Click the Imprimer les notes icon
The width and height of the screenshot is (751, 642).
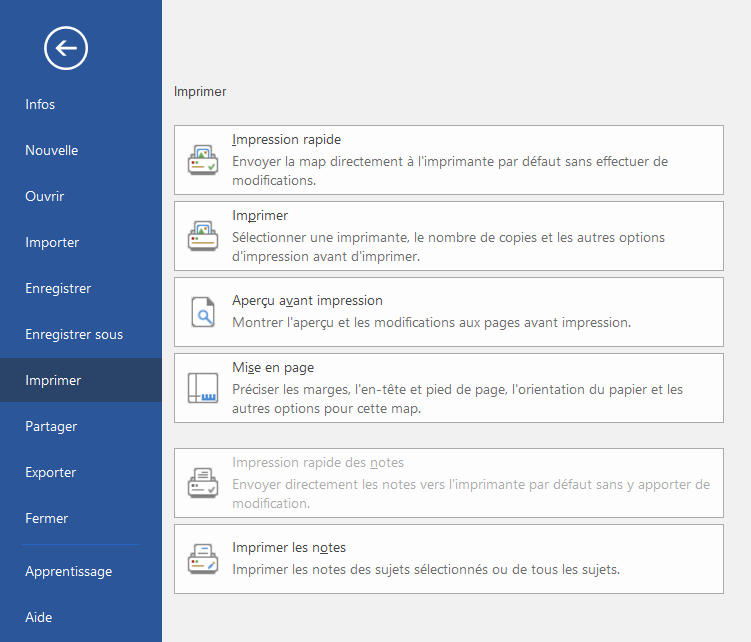(203, 559)
